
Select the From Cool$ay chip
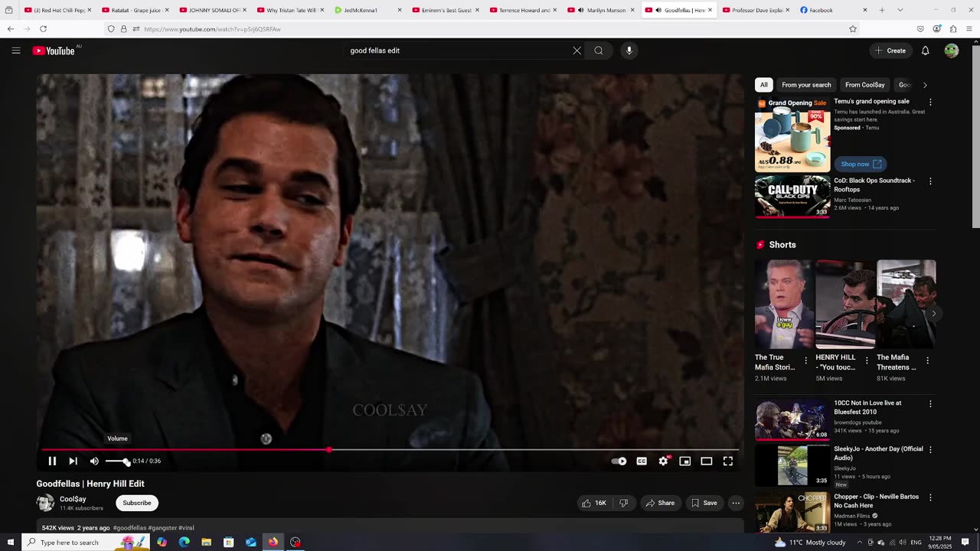[x=865, y=85]
